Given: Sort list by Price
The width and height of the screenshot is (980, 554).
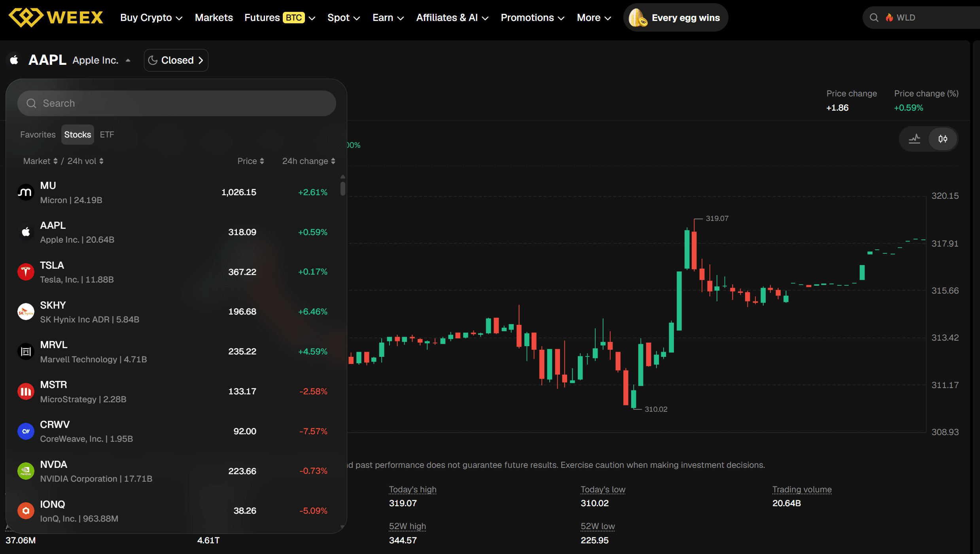Looking at the screenshot, I should pyautogui.click(x=251, y=161).
